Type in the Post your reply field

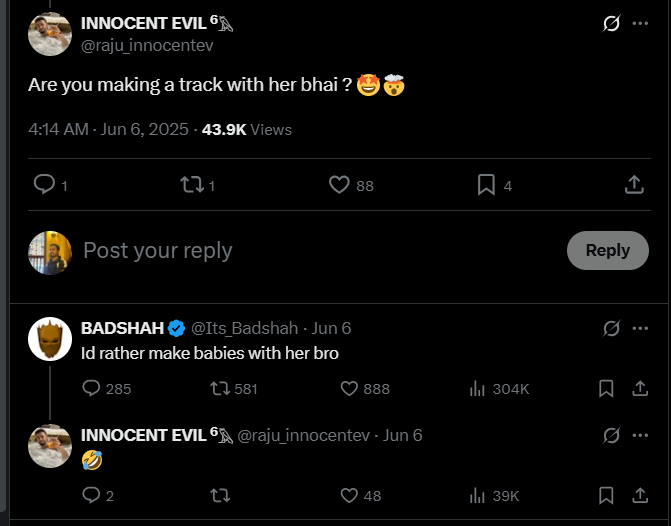pyautogui.click(x=300, y=250)
